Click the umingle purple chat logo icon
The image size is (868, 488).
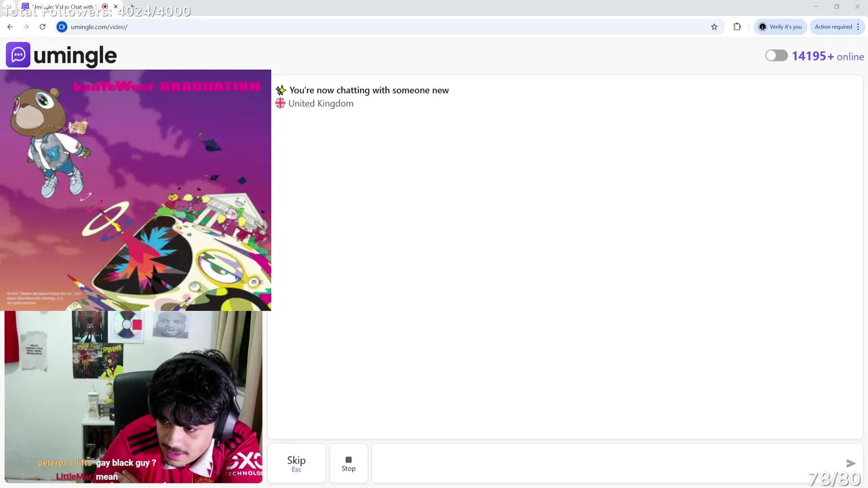pyautogui.click(x=18, y=55)
